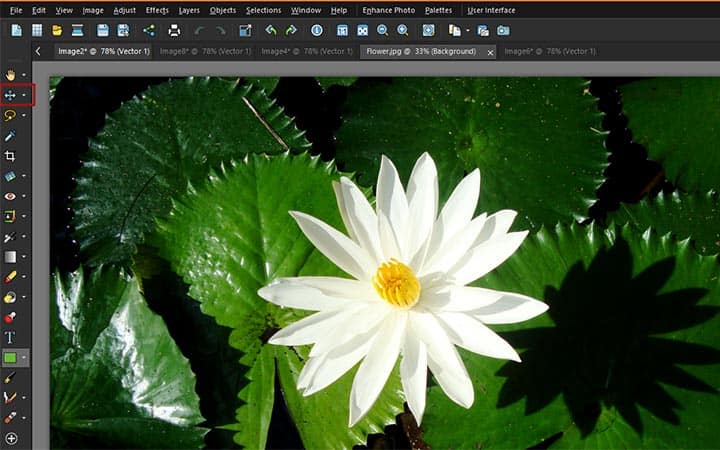Image resolution: width=720 pixels, height=450 pixels.
Task: Click the Print icon
Action: coord(174,31)
